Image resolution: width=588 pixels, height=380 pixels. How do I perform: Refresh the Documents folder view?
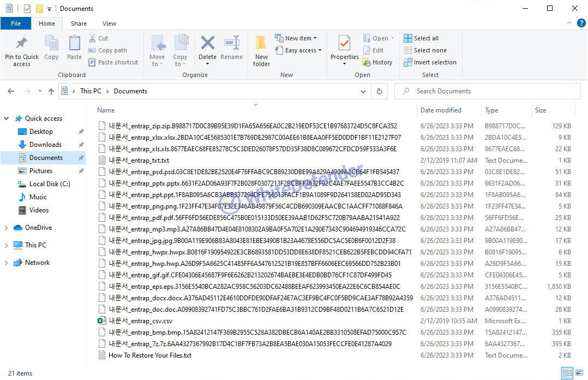(x=380, y=91)
